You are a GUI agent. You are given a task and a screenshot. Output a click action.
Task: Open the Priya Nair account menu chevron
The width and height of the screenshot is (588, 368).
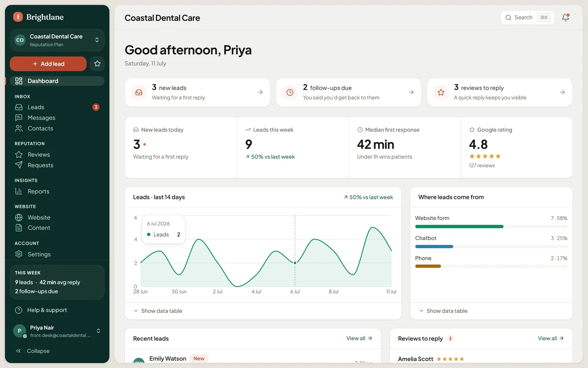click(x=98, y=331)
